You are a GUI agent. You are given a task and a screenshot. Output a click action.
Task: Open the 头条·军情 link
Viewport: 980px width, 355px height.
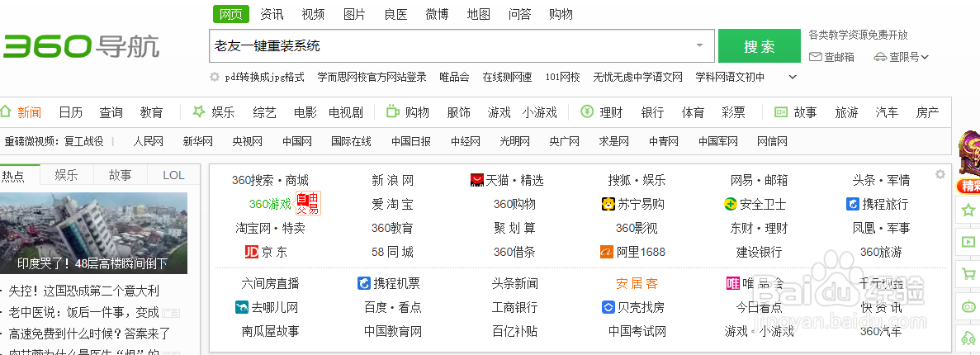point(881,180)
